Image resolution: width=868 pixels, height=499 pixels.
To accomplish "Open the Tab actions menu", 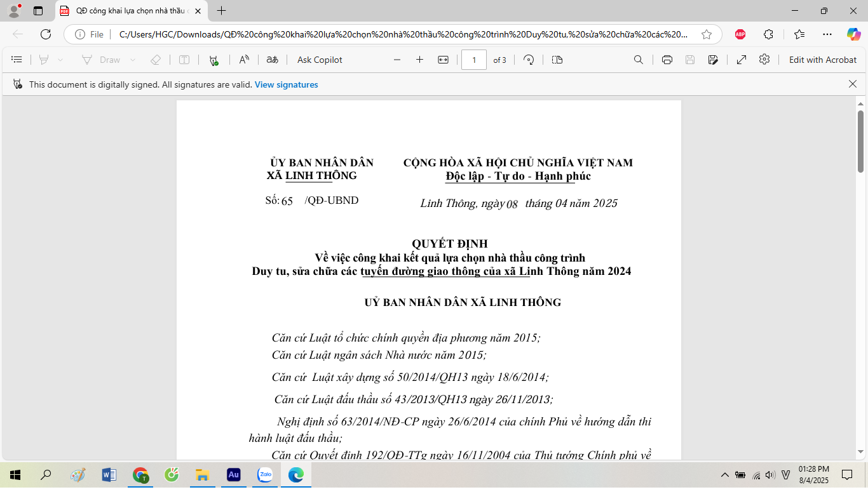I will click(38, 11).
